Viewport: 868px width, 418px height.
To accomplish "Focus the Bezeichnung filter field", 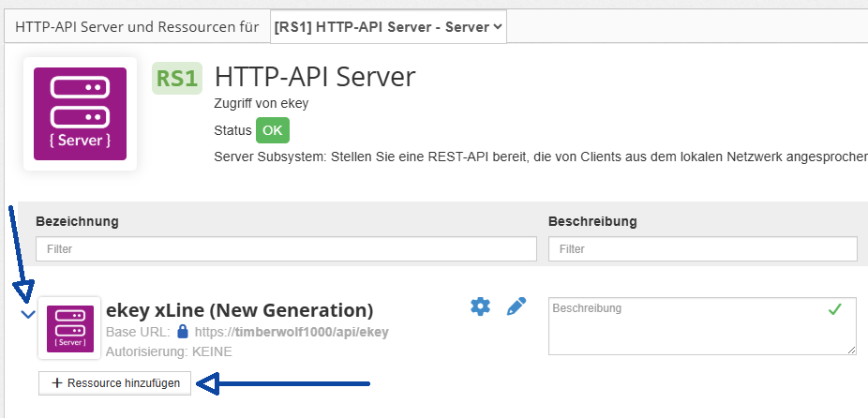I will (286, 249).
